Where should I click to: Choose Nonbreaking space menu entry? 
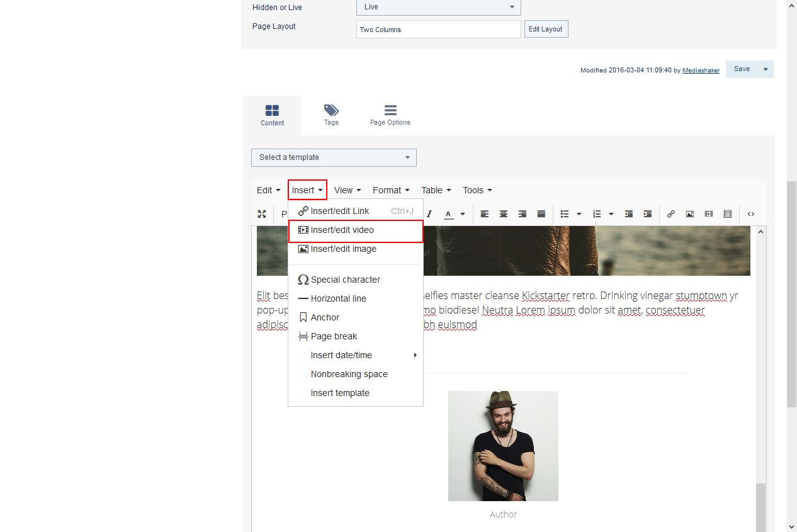[356, 374]
